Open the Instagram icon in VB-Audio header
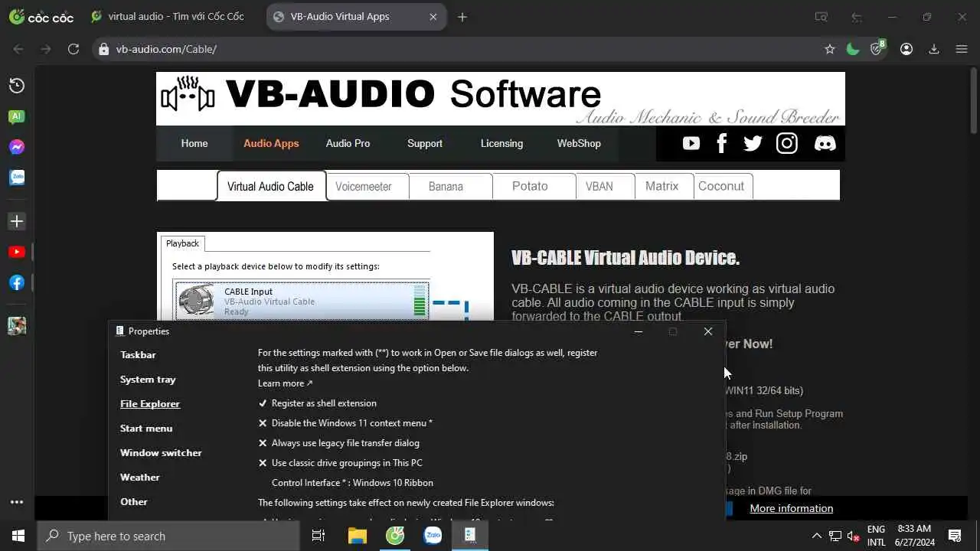The height and width of the screenshot is (551, 980). click(787, 143)
